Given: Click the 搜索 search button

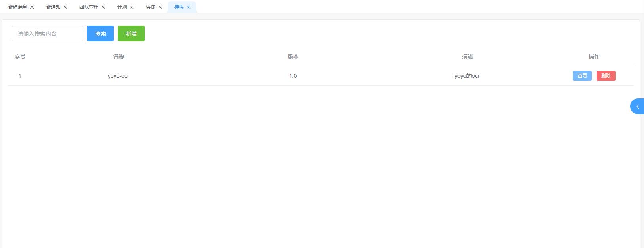Looking at the screenshot, I should pos(100,34).
